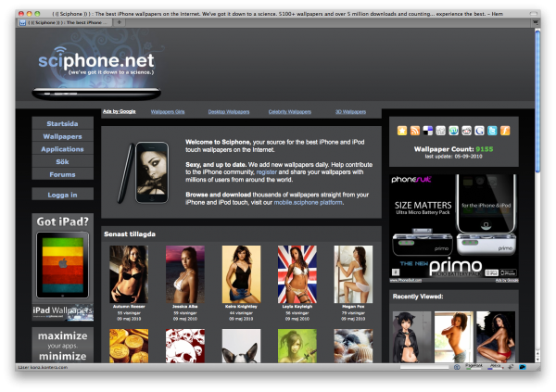Select the Sciphone browser tab

point(66,22)
